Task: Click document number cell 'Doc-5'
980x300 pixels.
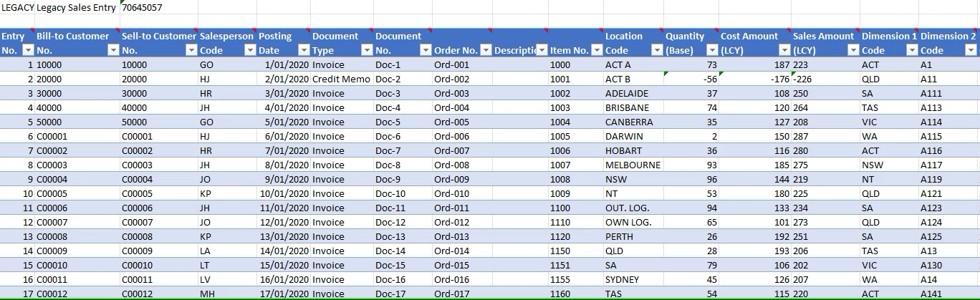Action: [403, 122]
